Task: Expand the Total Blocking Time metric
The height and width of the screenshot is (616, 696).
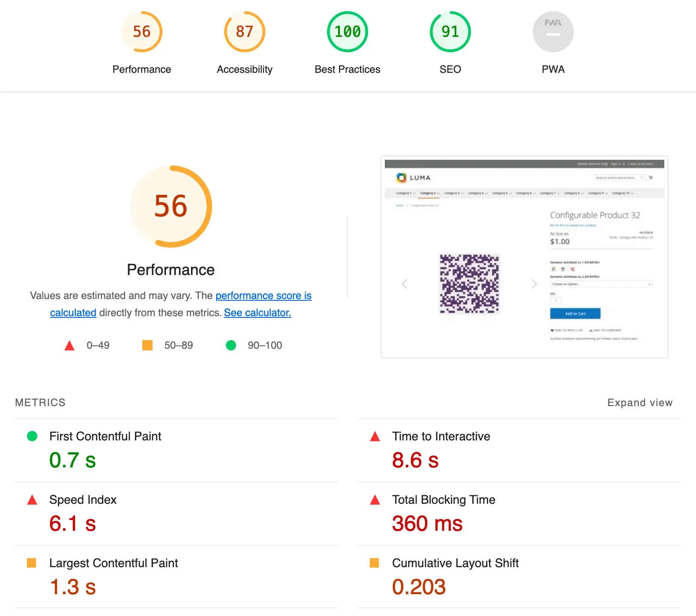Action: click(443, 499)
